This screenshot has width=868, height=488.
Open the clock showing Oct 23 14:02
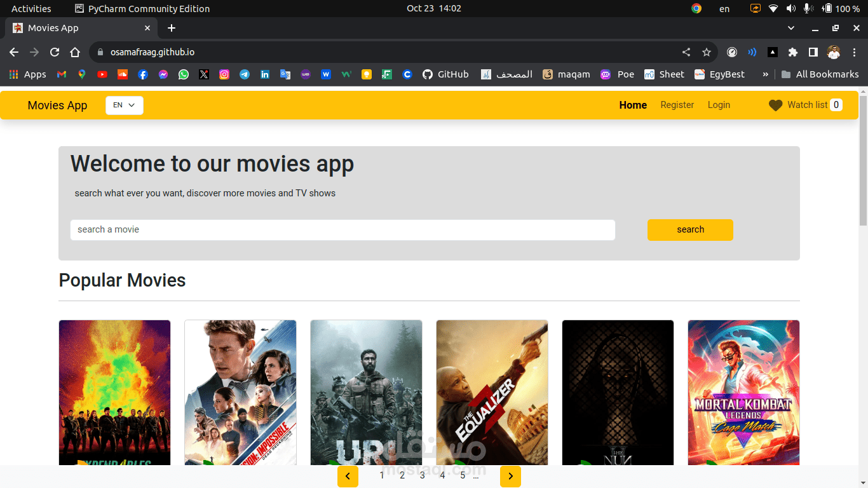click(x=434, y=8)
